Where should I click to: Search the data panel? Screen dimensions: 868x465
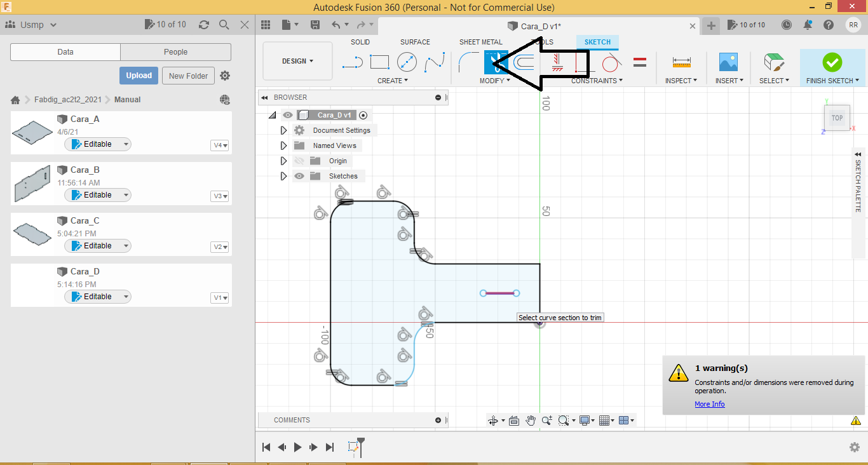click(x=224, y=25)
